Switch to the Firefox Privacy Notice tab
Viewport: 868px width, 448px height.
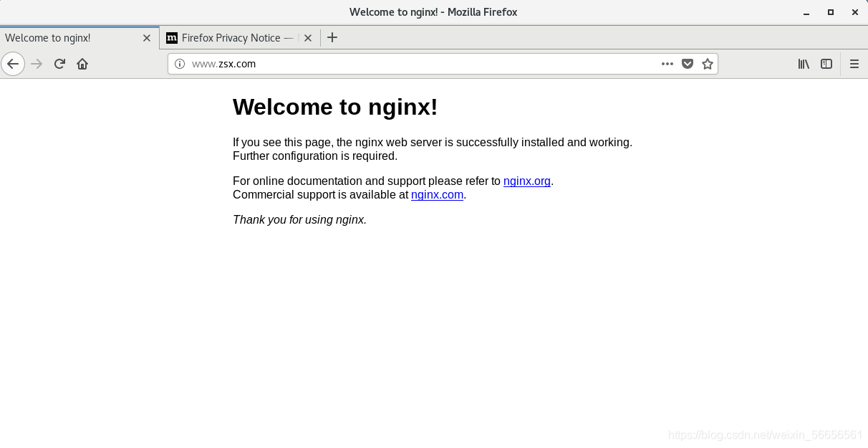pyautogui.click(x=240, y=38)
